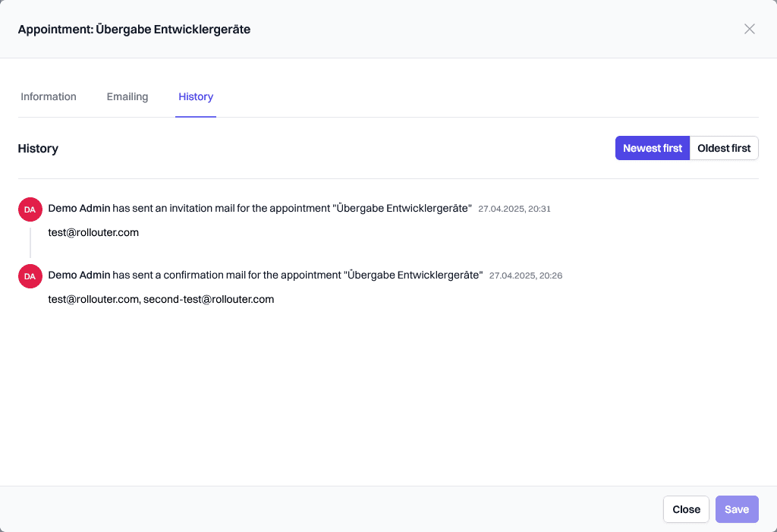
Task: Switch to the Information tab
Action: click(49, 97)
